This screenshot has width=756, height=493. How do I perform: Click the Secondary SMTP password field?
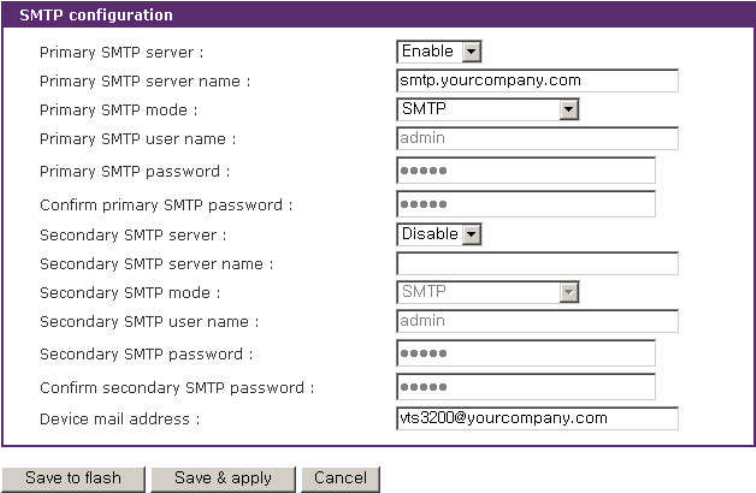526,354
